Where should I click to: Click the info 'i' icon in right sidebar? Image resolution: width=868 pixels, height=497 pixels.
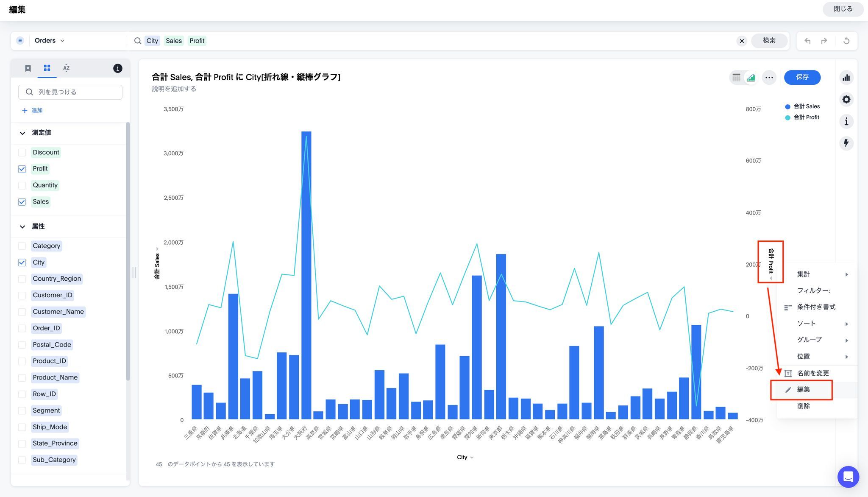point(846,122)
